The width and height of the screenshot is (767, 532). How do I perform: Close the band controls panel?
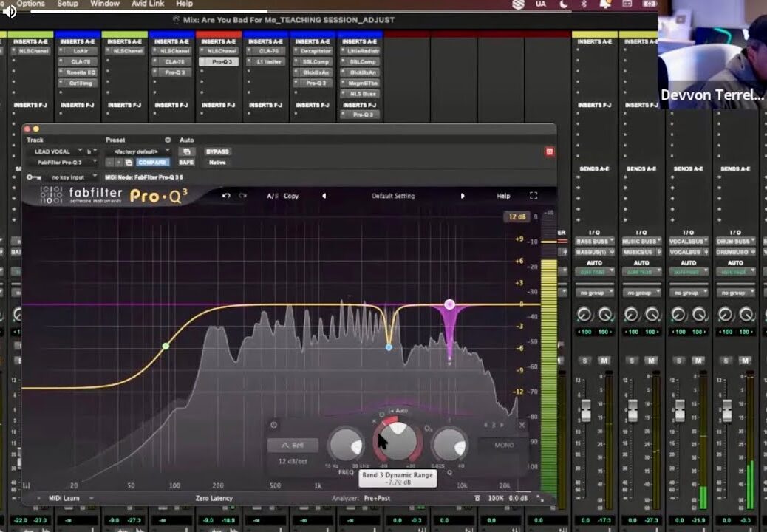coord(522,425)
